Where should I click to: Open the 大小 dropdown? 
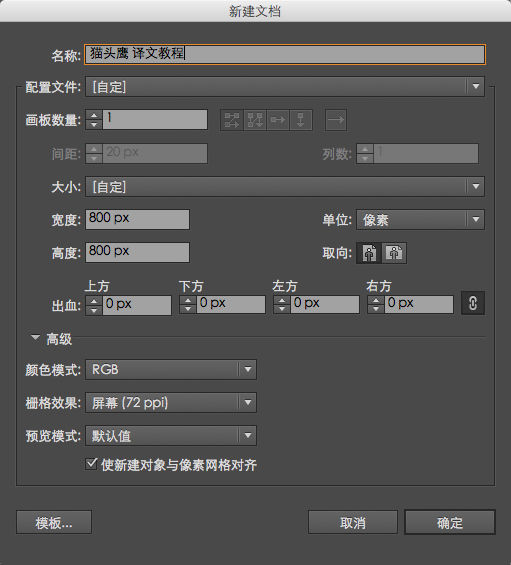coord(285,186)
